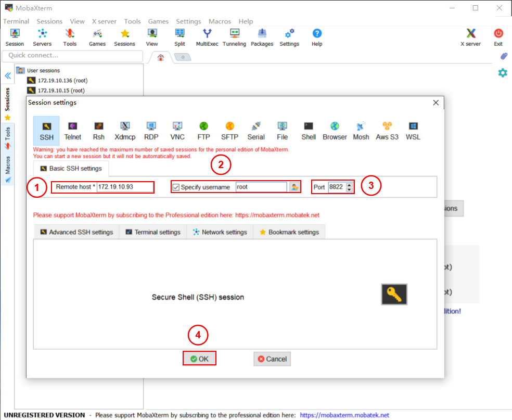Collapse the sidebar with double chevron
This screenshot has width=512, height=420.
8,76
